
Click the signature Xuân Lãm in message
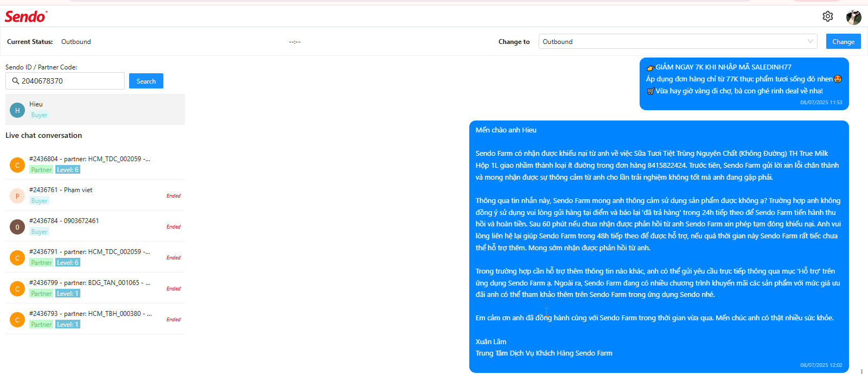click(491, 342)
